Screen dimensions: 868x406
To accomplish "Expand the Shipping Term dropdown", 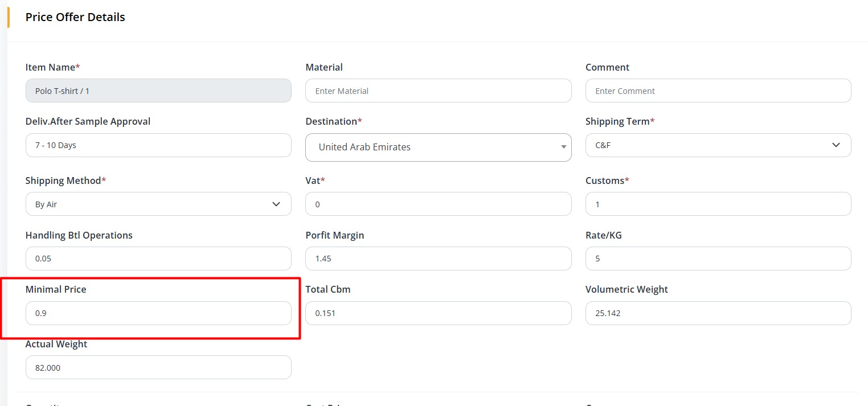I will [718, 145].
